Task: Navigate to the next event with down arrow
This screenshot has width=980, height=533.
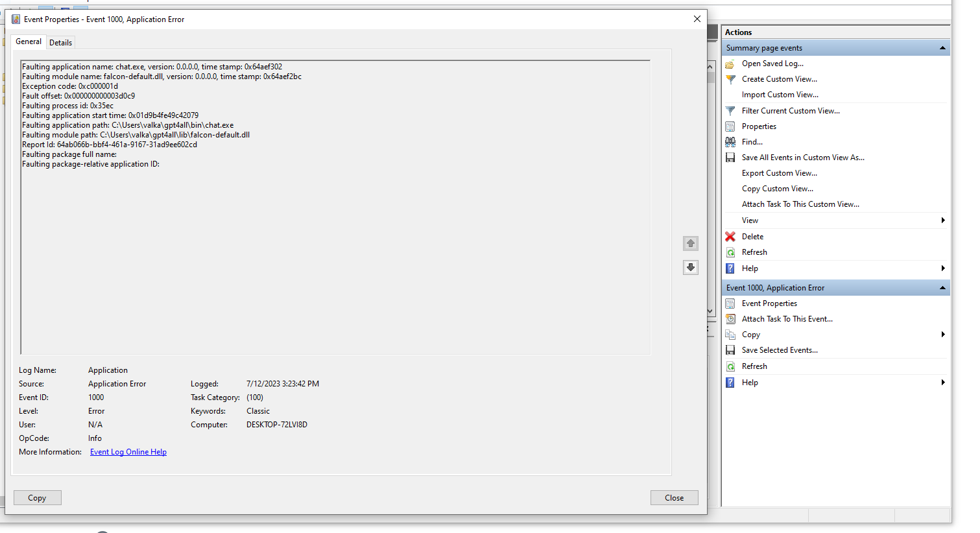Action: click(690, 267)
